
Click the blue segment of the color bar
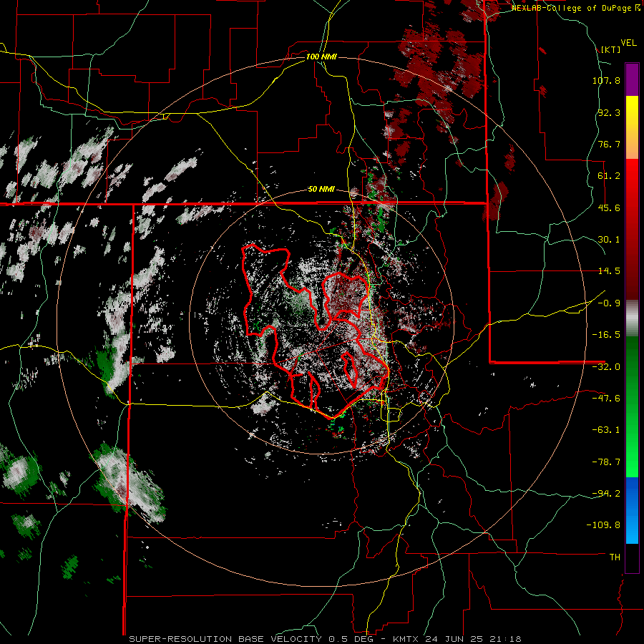[632, 510]
